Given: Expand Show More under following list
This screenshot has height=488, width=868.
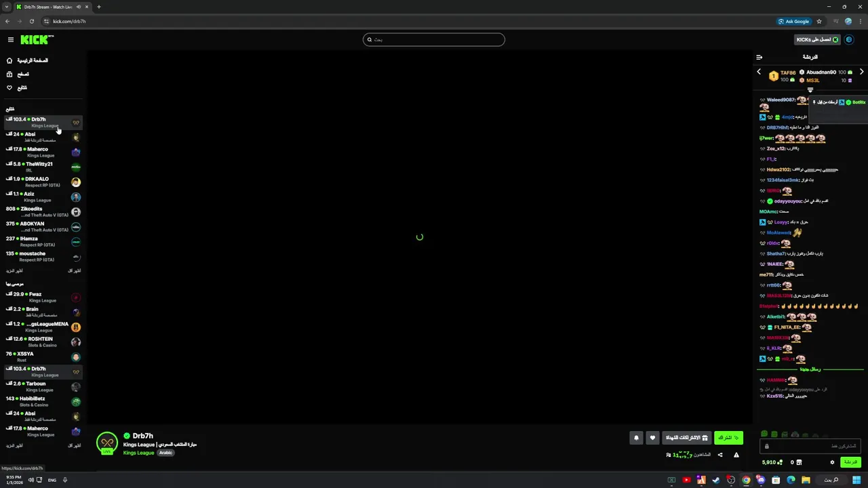Looking at the screenshot, I should coord(14,270).
